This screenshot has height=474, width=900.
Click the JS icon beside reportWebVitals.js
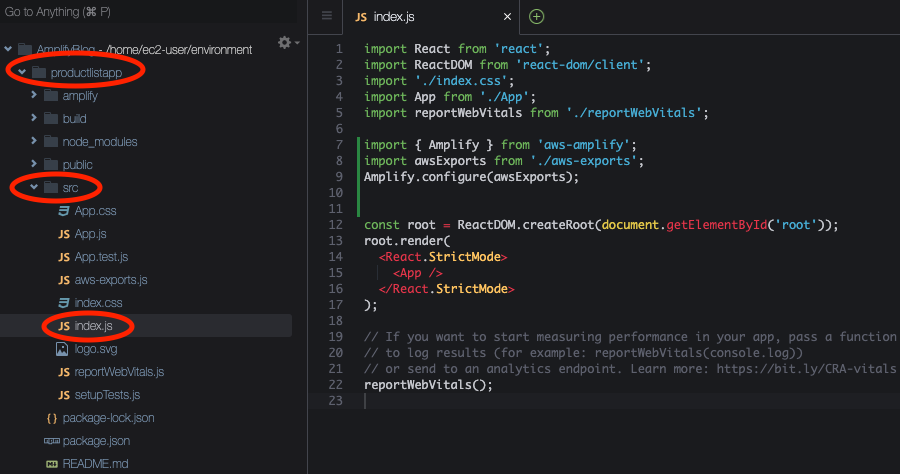coord(64,372)
